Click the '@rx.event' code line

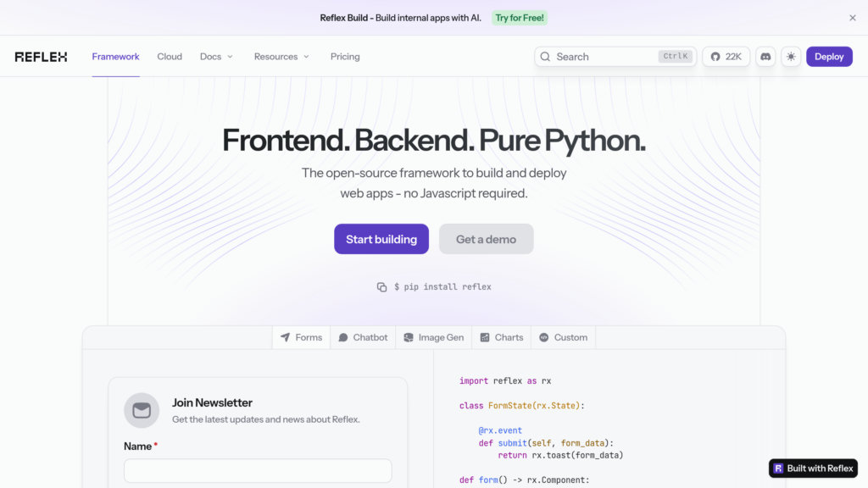[500, 430]
